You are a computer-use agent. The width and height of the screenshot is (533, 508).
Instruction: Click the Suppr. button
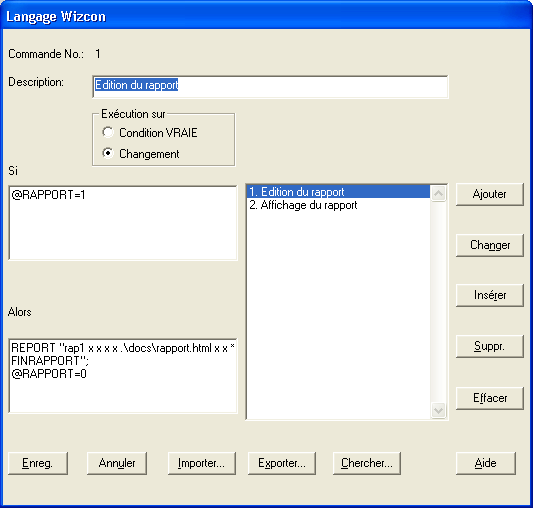coord(489,346)
